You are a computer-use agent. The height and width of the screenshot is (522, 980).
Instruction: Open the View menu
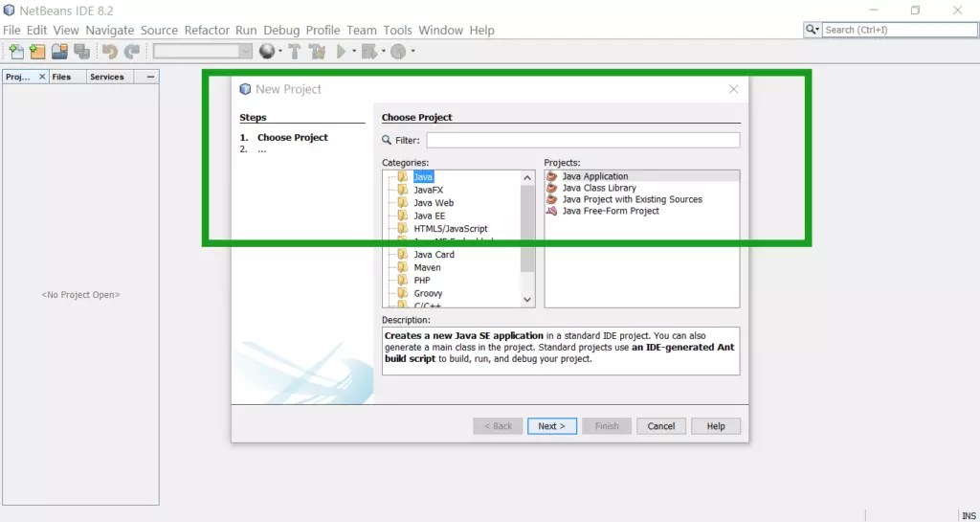click(66, 30)
